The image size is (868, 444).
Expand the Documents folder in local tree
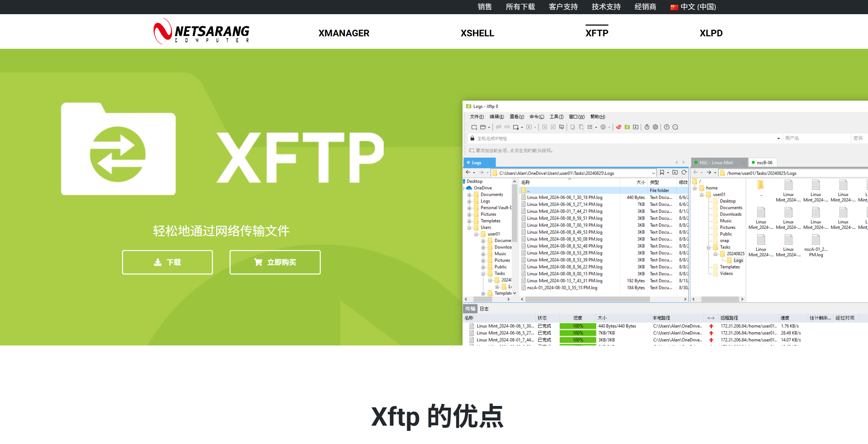click(x=469, y=195)
